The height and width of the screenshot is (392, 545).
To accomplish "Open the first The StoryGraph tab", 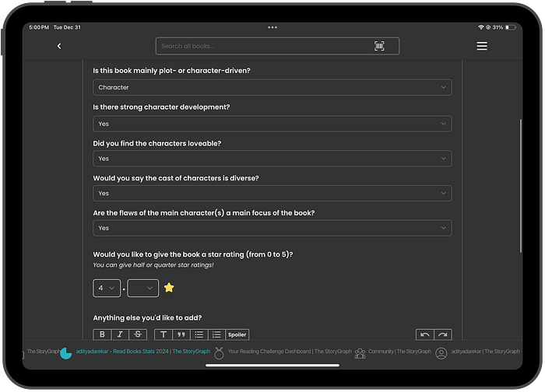I will (x=43, y=352).
